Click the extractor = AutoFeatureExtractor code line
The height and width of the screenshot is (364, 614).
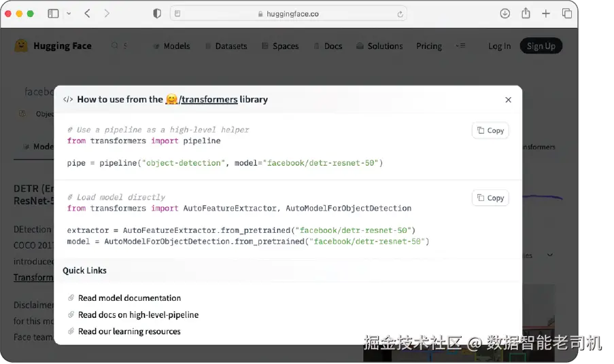tap(241, 230)
